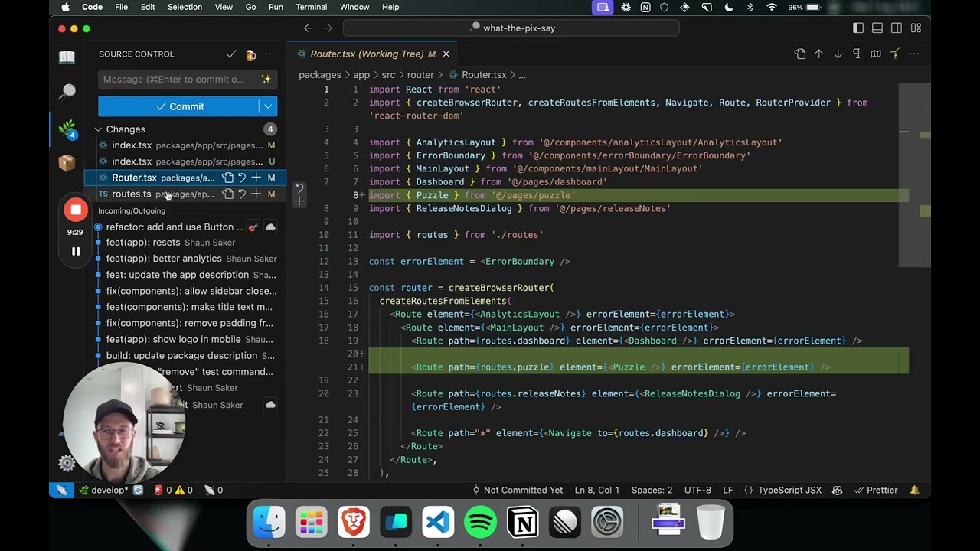Click Not Committed Yet blame status
This screenshot has width=980, height=551.
pos(517,490)
